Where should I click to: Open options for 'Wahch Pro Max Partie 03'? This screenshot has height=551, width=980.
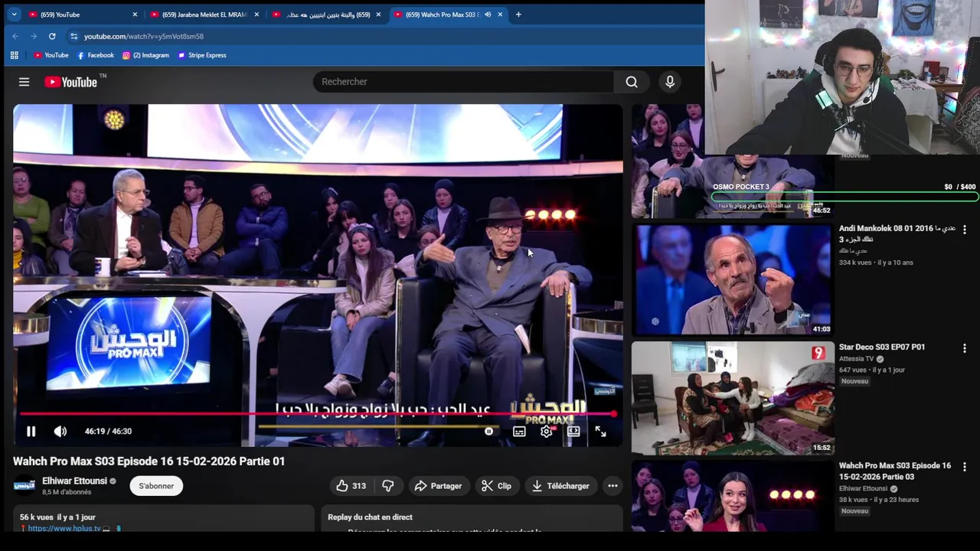(964, 467)
